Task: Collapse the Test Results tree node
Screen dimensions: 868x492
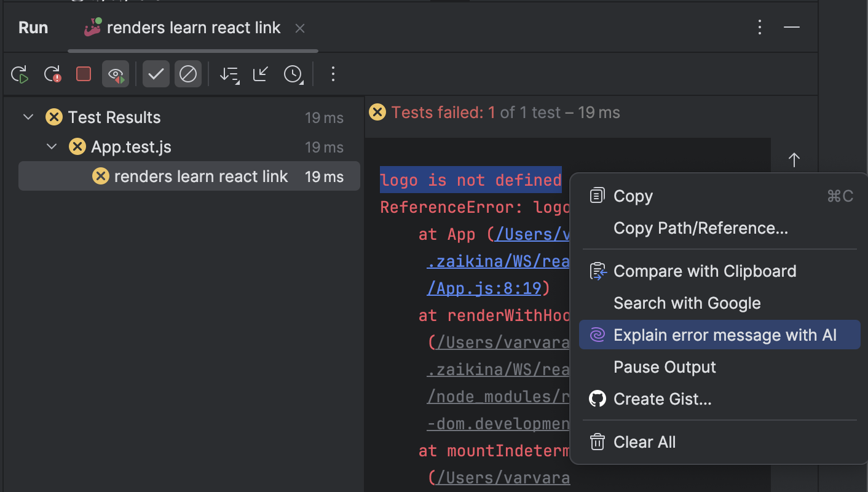Action: [28, 117]
